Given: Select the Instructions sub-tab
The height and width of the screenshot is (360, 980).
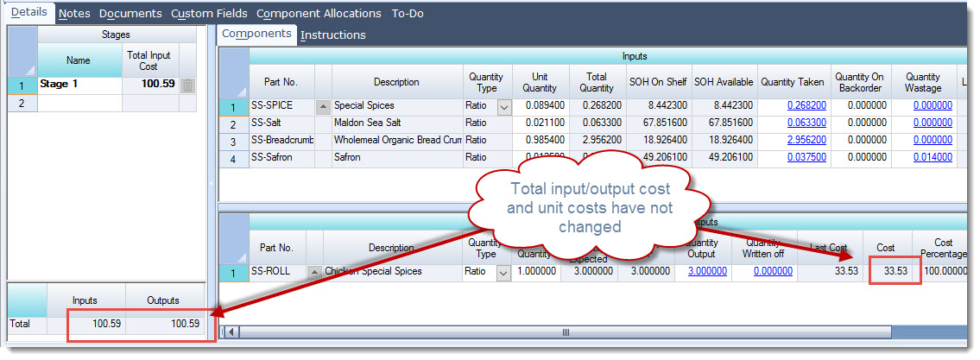Looking at the screenshot, I should (x=332, y=35).
